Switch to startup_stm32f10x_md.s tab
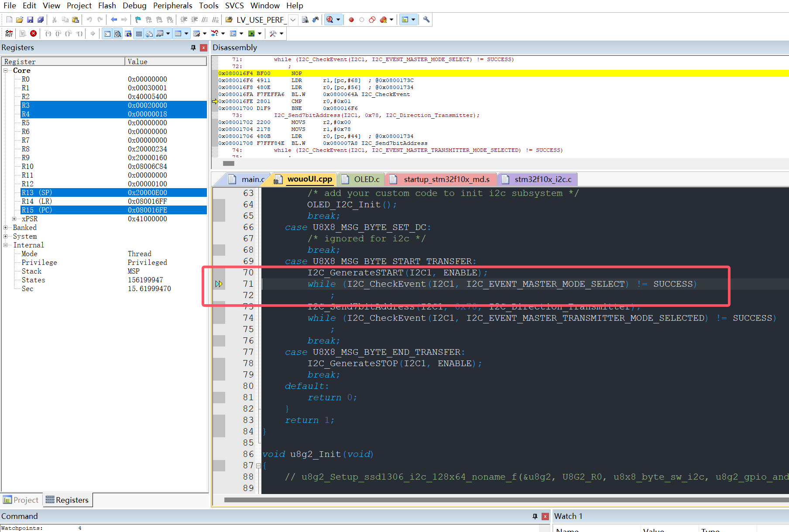 (442, 179)
